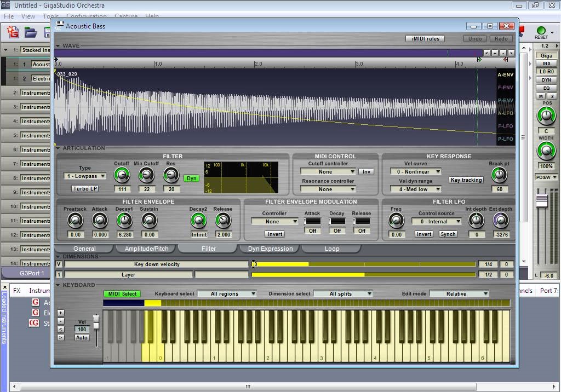This screenshot has height=392, width=561.
Task: Click keyboard '+' zoom button
Action: click(x=61, y=313)
